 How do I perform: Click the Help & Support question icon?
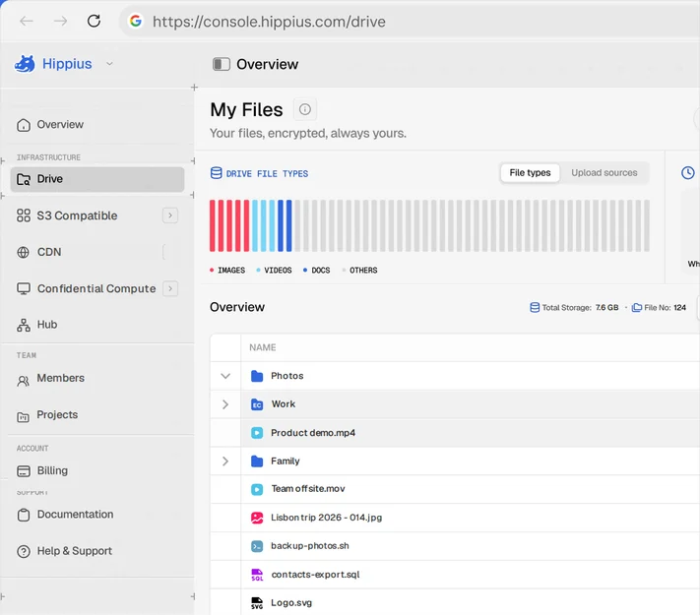24,552
